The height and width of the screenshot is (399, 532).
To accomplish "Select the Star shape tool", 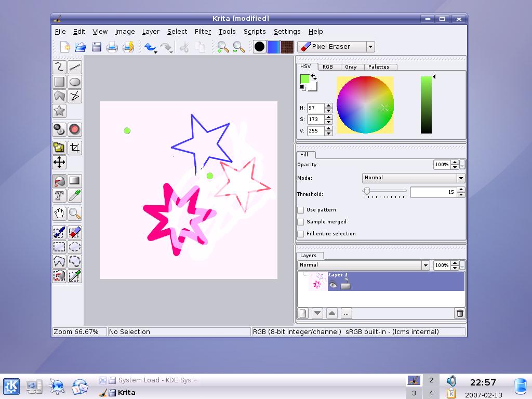I will pos(59,111).
